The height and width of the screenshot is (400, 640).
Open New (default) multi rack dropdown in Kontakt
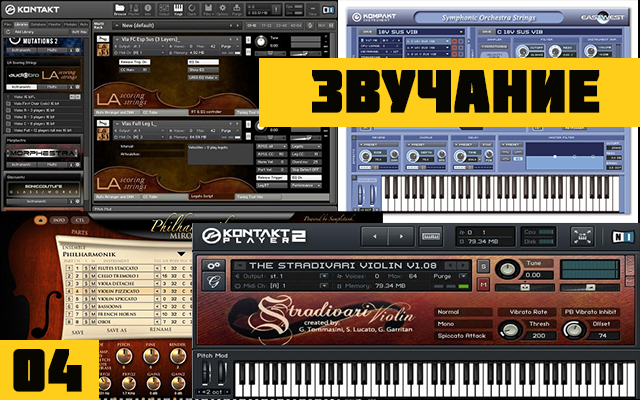coord(116,25)
